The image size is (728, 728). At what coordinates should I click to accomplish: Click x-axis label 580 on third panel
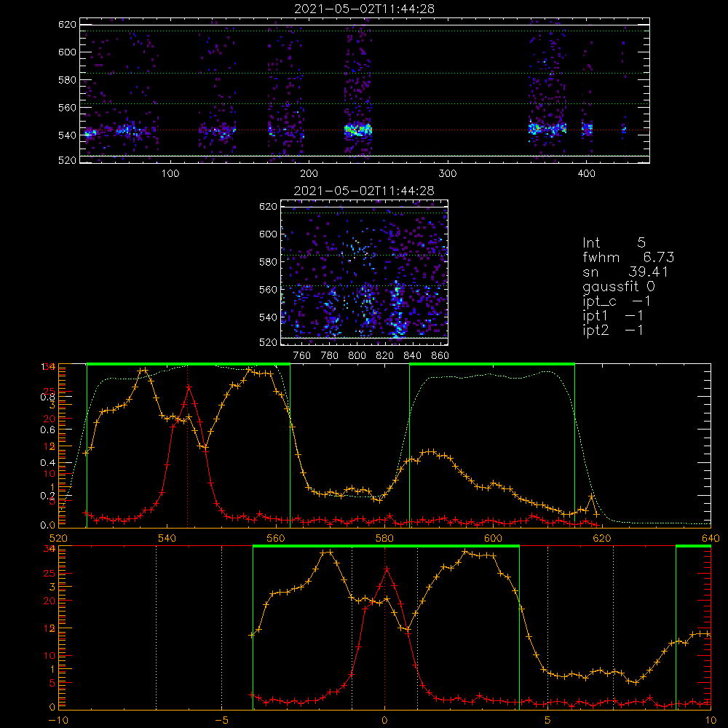384,538
